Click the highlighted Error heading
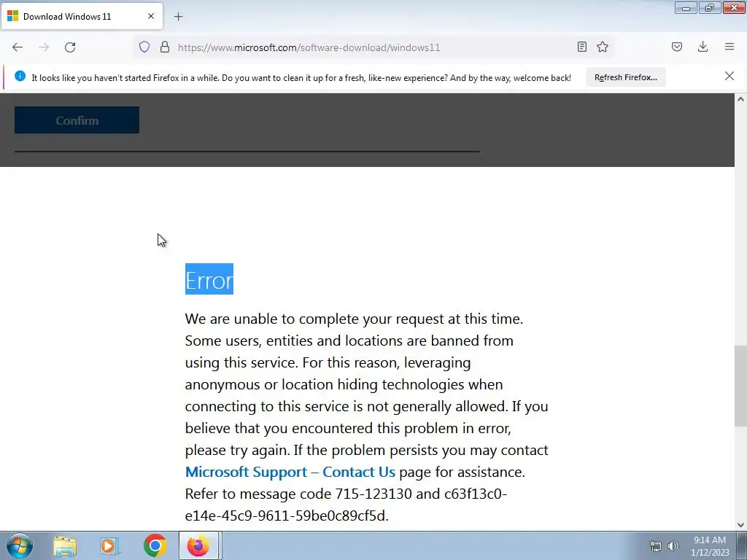This screenshot has height=560, width=747. click(x=209, y=279)
